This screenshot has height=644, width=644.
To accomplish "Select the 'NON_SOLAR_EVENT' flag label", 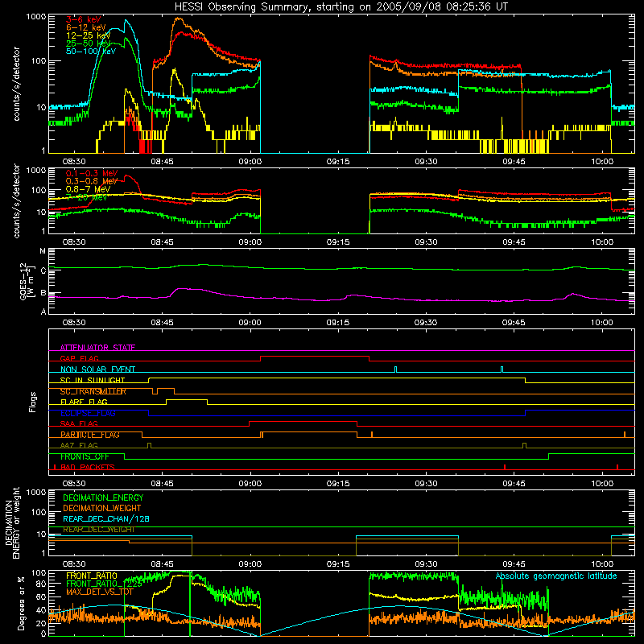I will [97, 369].
